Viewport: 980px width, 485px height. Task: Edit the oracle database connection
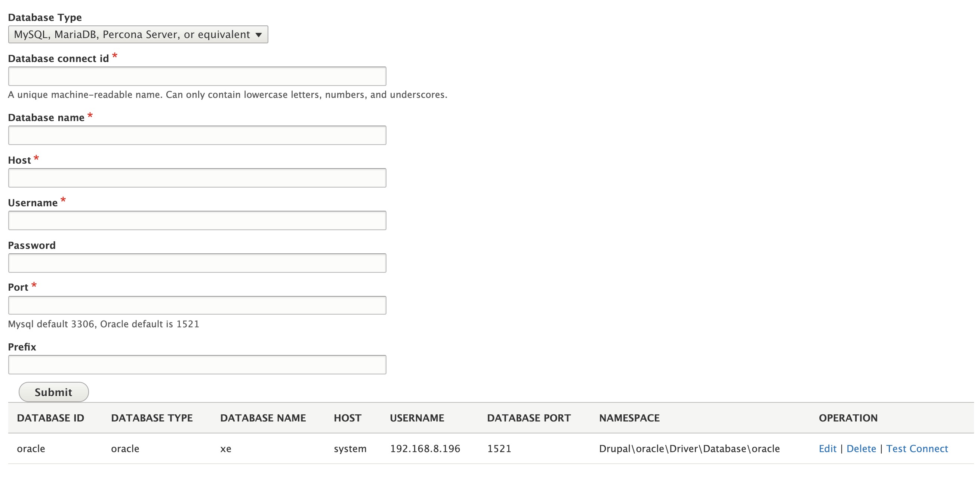[x=827, y=449]
